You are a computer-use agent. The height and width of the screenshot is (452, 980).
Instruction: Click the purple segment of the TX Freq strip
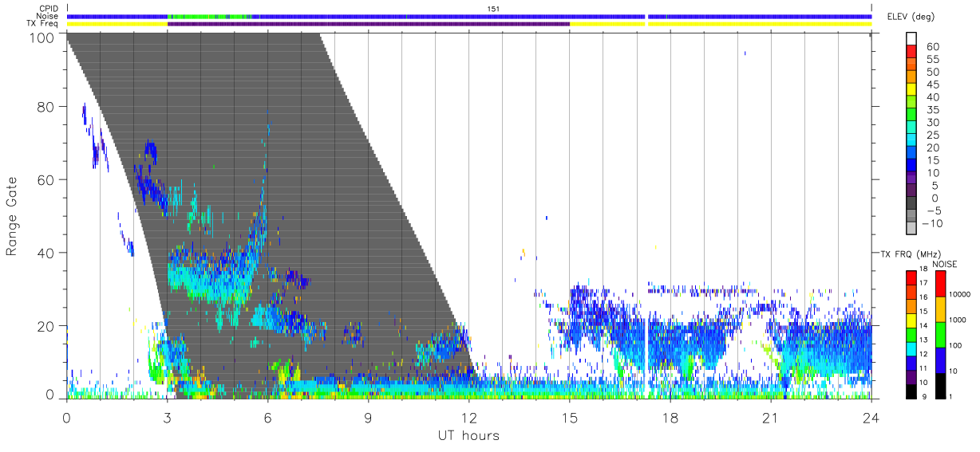click(369, 24)
